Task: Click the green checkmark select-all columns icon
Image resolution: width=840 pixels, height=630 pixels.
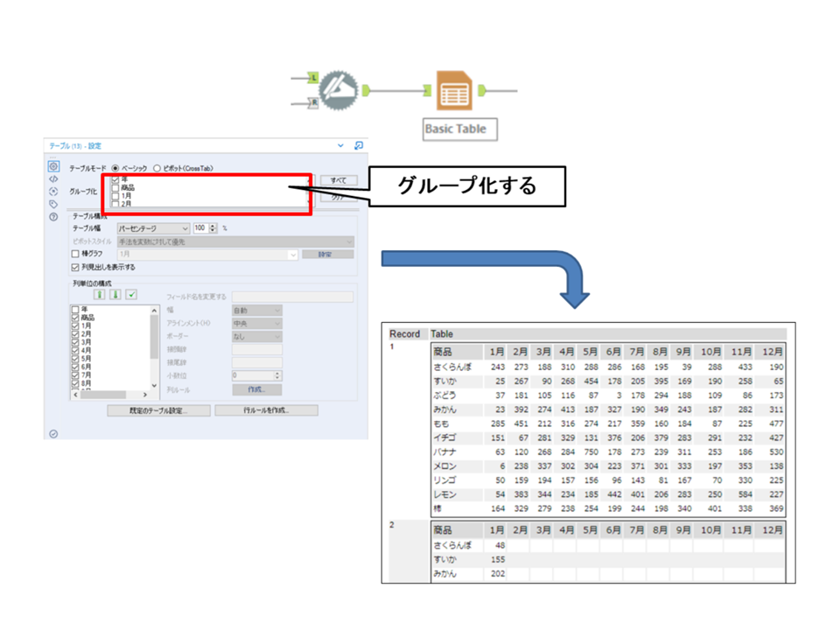Action: [131, 294]
